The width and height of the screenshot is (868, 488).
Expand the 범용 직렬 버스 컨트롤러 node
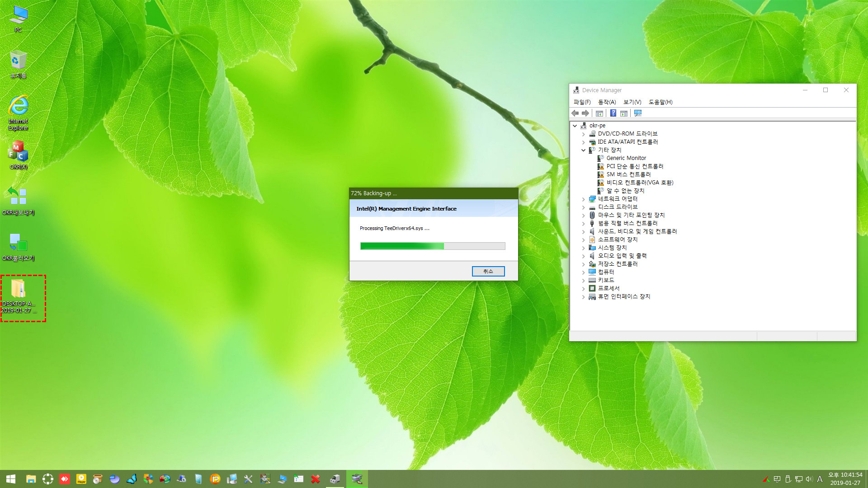[583, 223]
